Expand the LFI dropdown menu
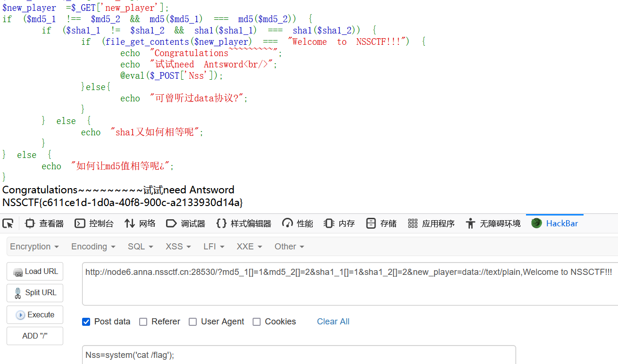The height and width of the screenshot is (364, 618). click(x=214, y=247)
